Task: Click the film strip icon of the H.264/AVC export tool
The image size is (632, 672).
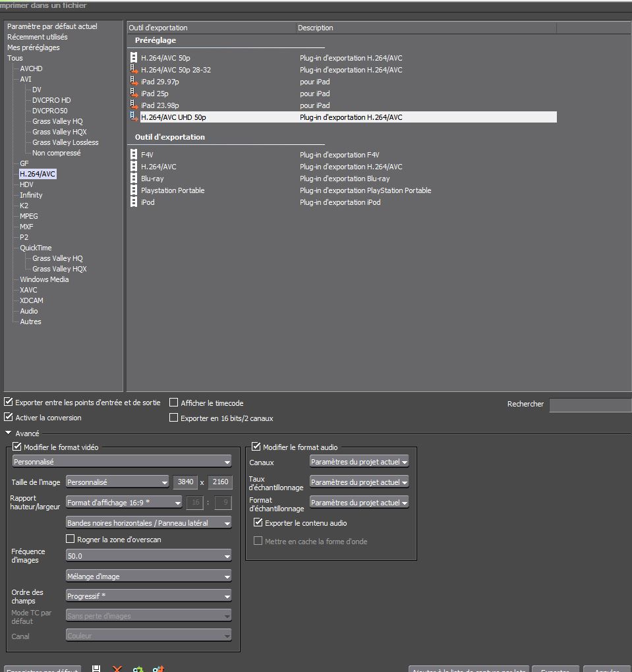Action: [x=134, y=166]
